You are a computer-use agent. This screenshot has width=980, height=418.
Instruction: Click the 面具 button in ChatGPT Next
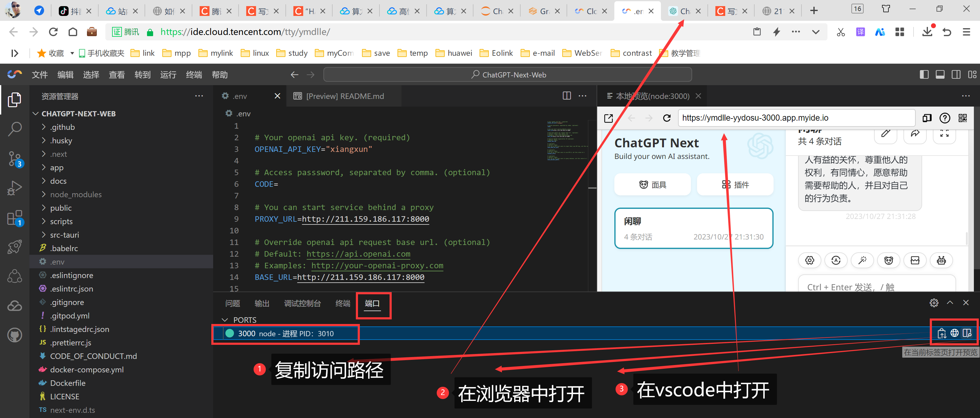pyautogui.click(x=652, y=185)
